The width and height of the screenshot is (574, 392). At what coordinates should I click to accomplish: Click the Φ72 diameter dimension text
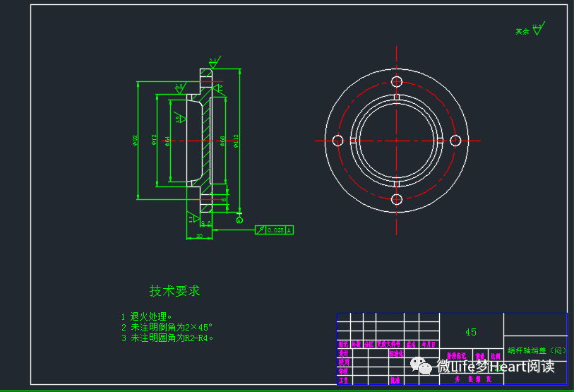154,140
